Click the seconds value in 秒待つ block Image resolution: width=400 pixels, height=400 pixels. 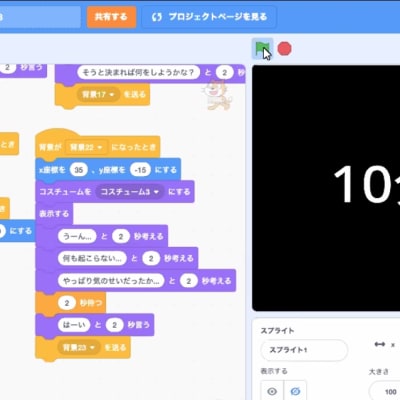pos(67,303)
